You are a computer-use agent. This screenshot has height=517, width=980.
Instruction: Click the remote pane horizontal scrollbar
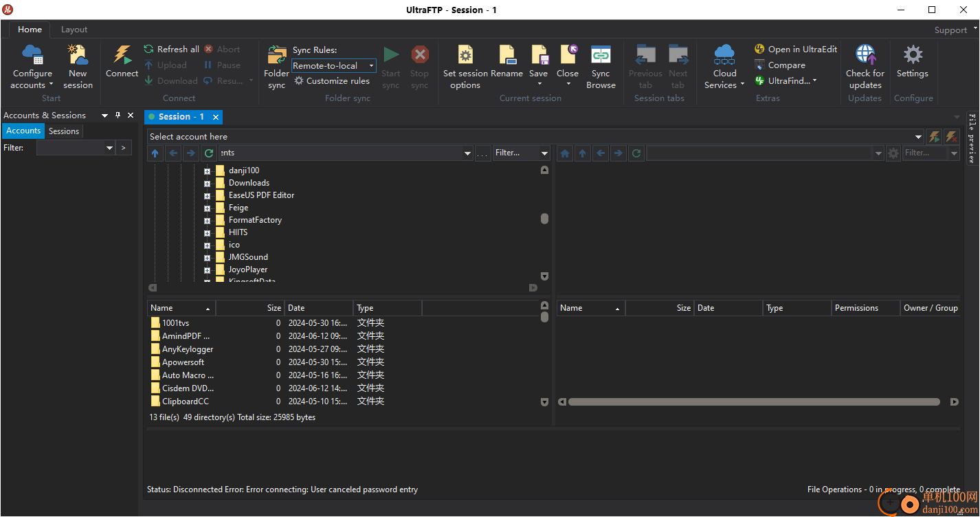(754, 401)
